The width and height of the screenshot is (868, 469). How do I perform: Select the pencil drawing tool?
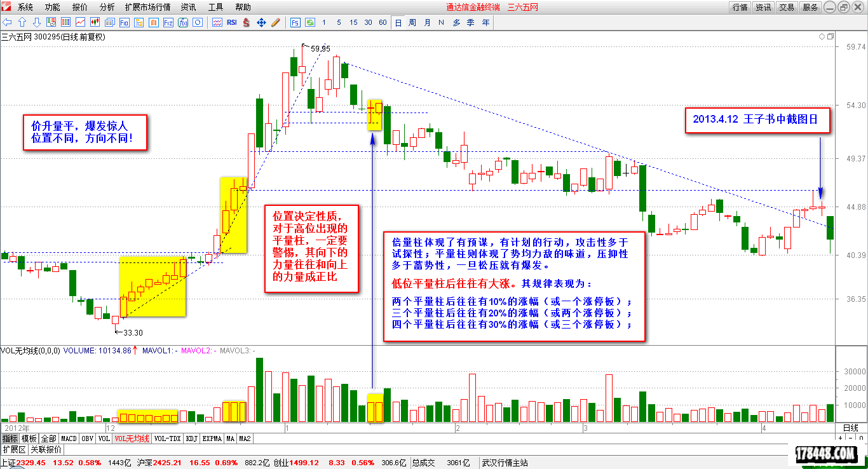(276, 22)
